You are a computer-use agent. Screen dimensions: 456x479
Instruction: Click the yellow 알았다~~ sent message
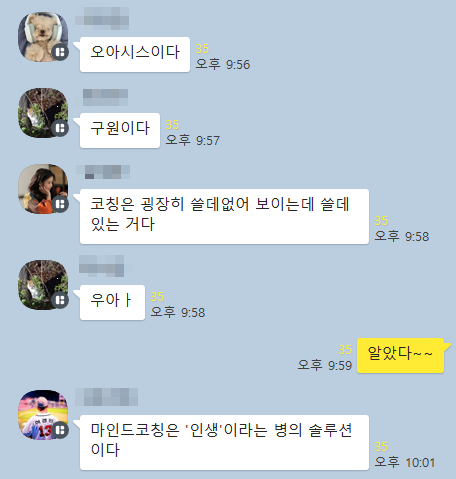click(400, 355)
